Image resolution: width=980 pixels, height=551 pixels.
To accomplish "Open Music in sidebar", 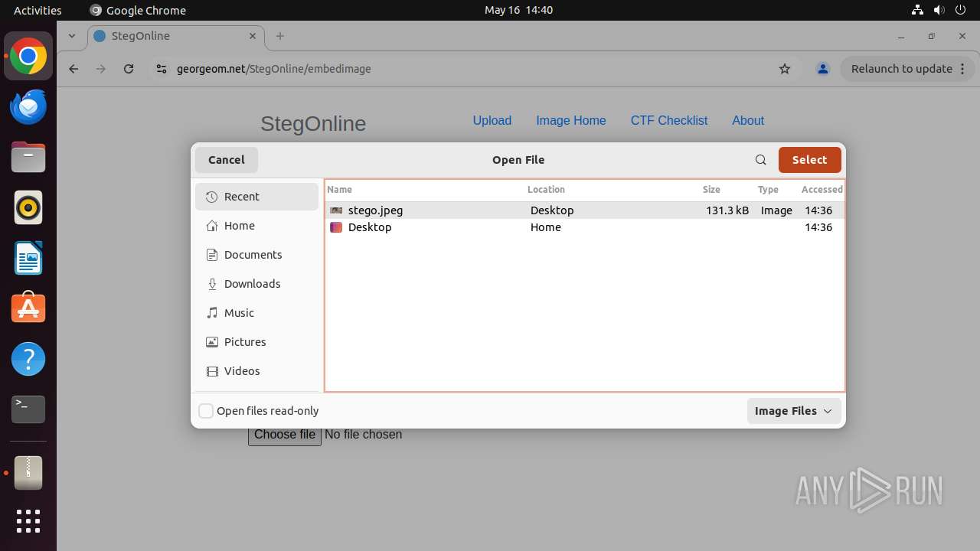I will tap(256, 313).
